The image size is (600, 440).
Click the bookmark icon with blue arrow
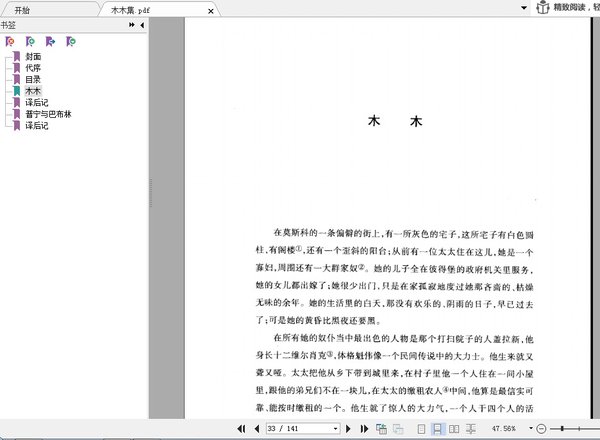point(50,41)
